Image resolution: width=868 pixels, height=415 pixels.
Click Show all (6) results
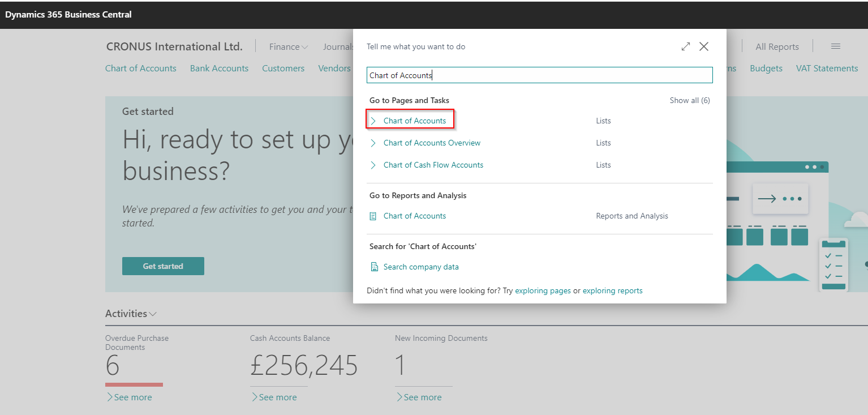[x=690, y=100]
